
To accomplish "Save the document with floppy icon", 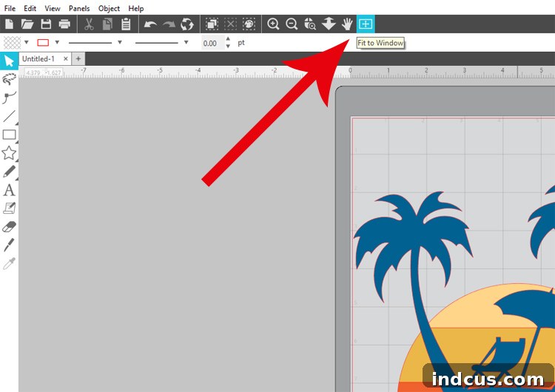I will point(46,24).
